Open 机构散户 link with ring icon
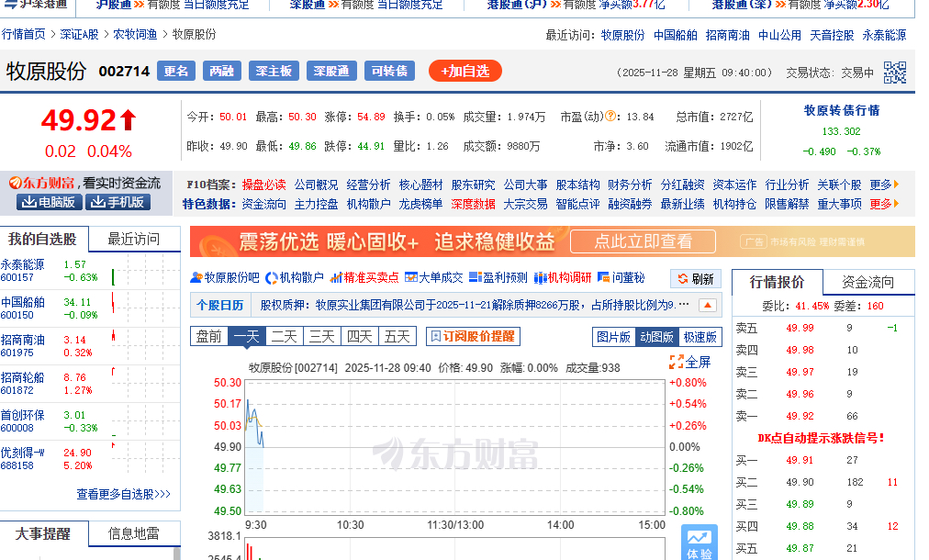The width and height of the screenshot is (929, 560). 295,277
